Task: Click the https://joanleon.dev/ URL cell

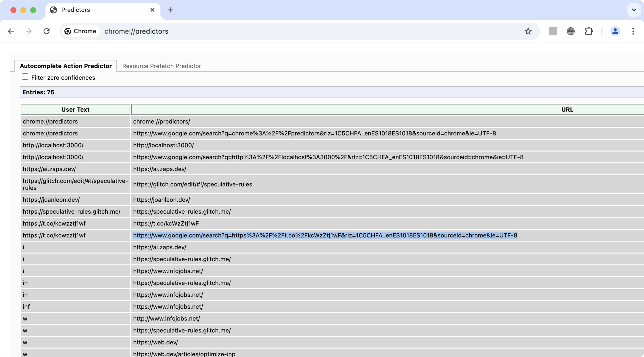Action: pyautogui.click(x=162, y=200)
